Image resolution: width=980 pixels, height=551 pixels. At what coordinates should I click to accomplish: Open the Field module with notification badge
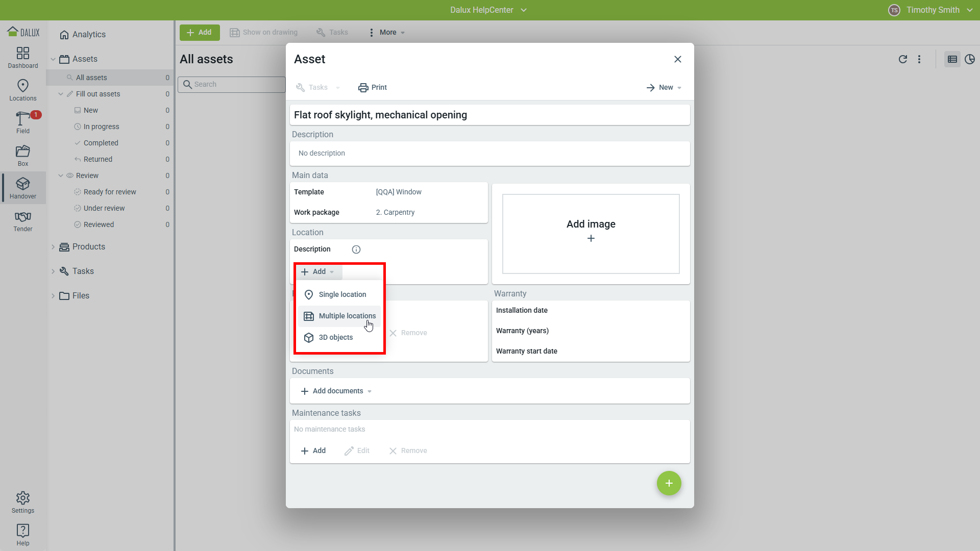(x=23, y=122)
